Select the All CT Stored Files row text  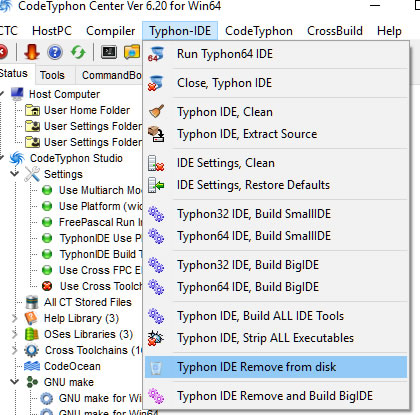pos(88,302)
